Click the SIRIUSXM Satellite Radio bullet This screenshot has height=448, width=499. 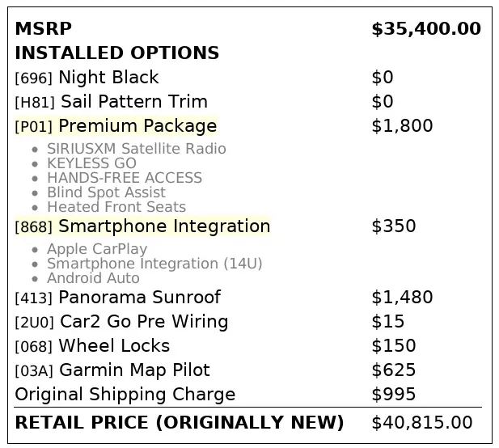coord(136,149)
